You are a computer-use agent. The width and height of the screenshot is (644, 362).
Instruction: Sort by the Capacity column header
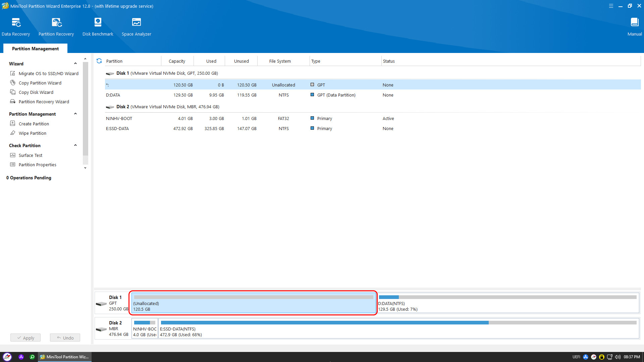(x=177, y=61)
